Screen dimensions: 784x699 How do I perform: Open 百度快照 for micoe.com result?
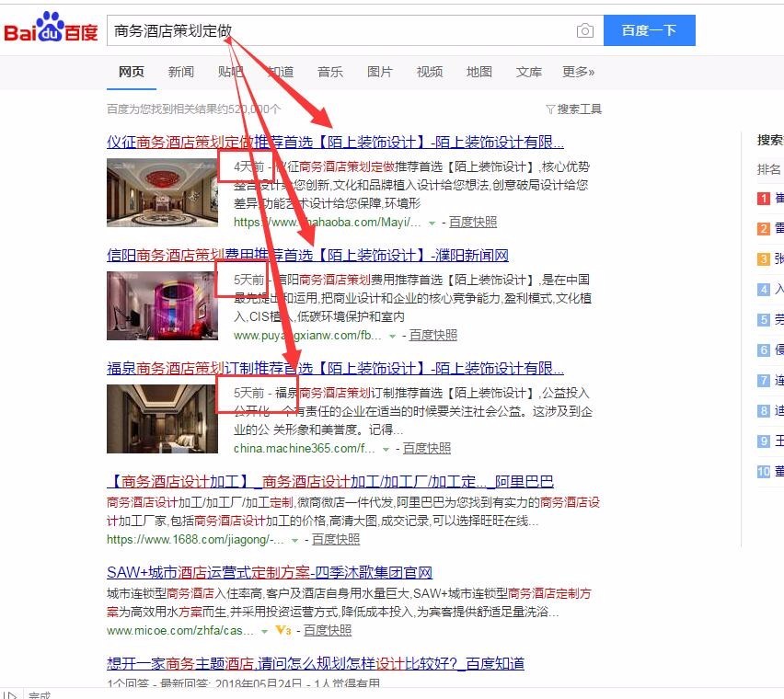click(328, 631)
